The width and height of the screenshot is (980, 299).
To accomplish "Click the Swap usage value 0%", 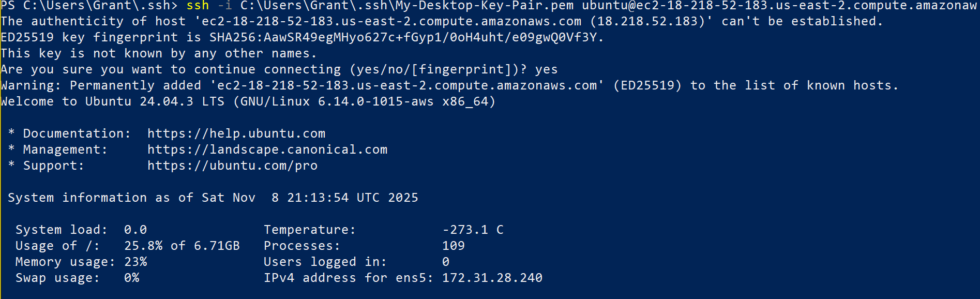I will (x=131, y=278).
